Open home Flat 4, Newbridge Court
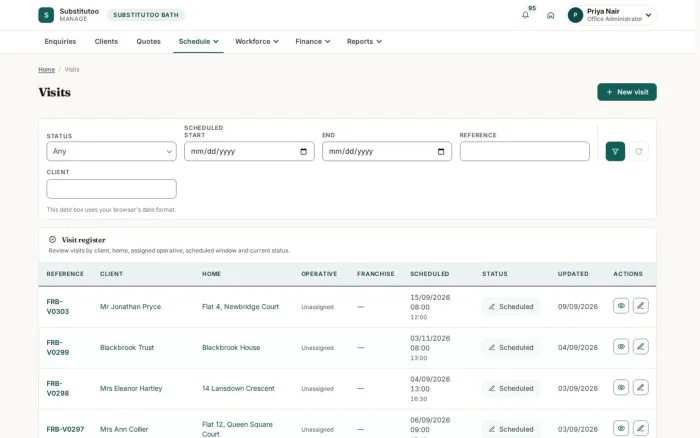The width and height of the screenshot is (700, 438). pos(240,307)
